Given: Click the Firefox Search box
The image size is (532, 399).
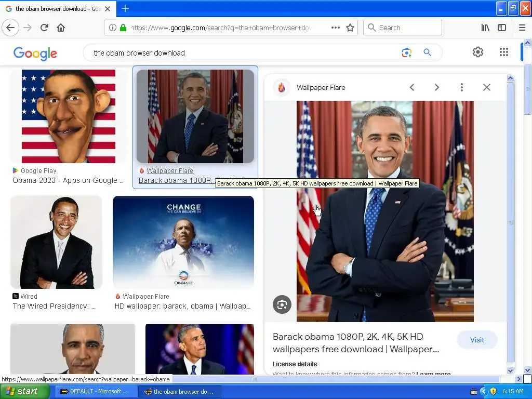Looking at the screenshot, I should click(403, 28).
